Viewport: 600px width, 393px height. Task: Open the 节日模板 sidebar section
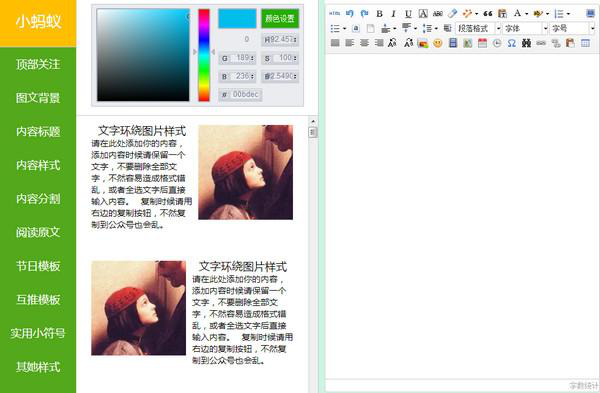[x=38, y=266]
